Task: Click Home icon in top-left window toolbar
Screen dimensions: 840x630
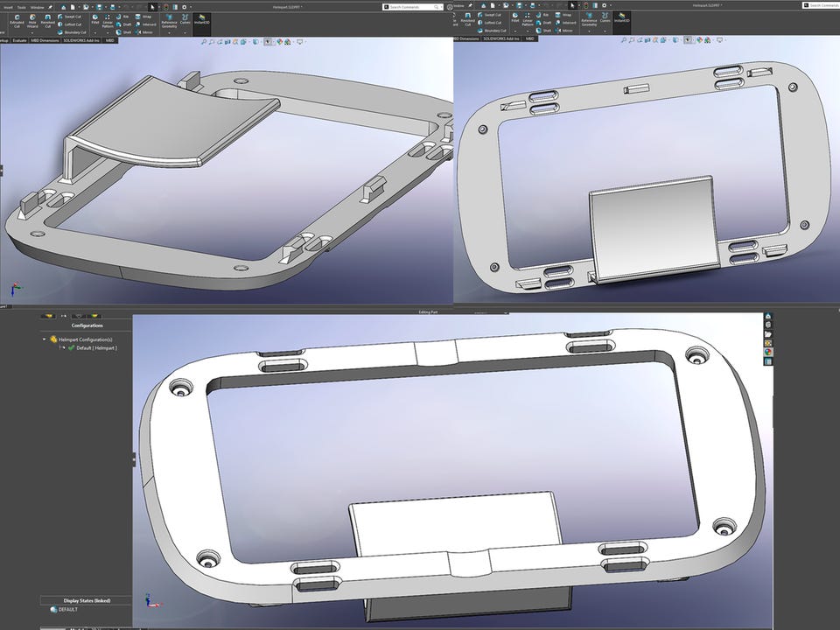Action: (63, 7)
